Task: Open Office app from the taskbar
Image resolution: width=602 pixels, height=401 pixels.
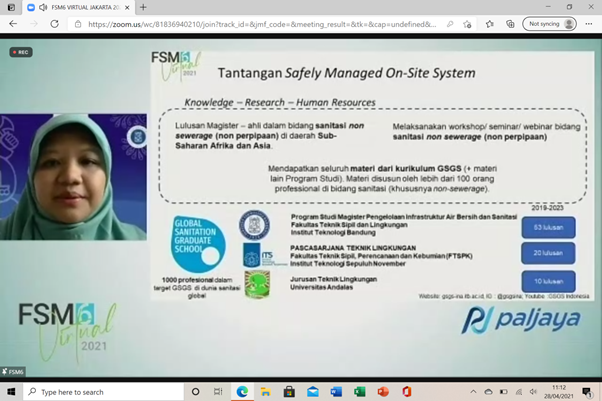Action: tap(407, 392)
